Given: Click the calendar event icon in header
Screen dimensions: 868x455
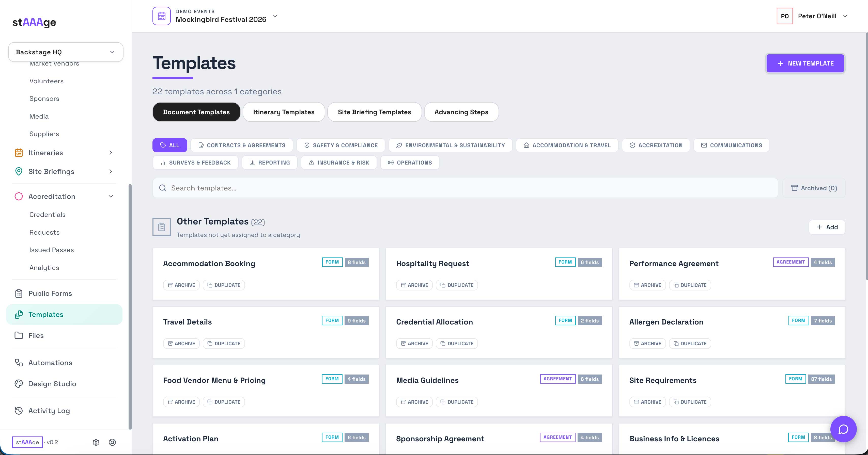Looking at the screenshot, I should tap(161, 16).
